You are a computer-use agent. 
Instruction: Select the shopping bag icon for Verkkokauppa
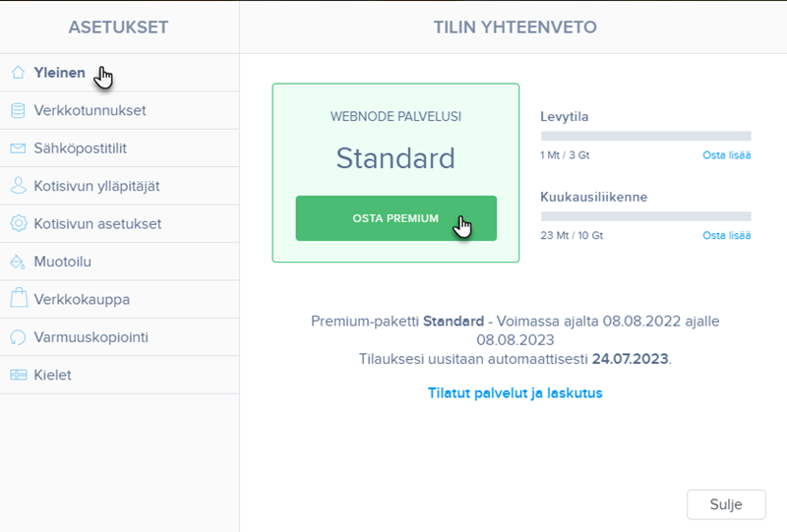(x=18, y=299)
